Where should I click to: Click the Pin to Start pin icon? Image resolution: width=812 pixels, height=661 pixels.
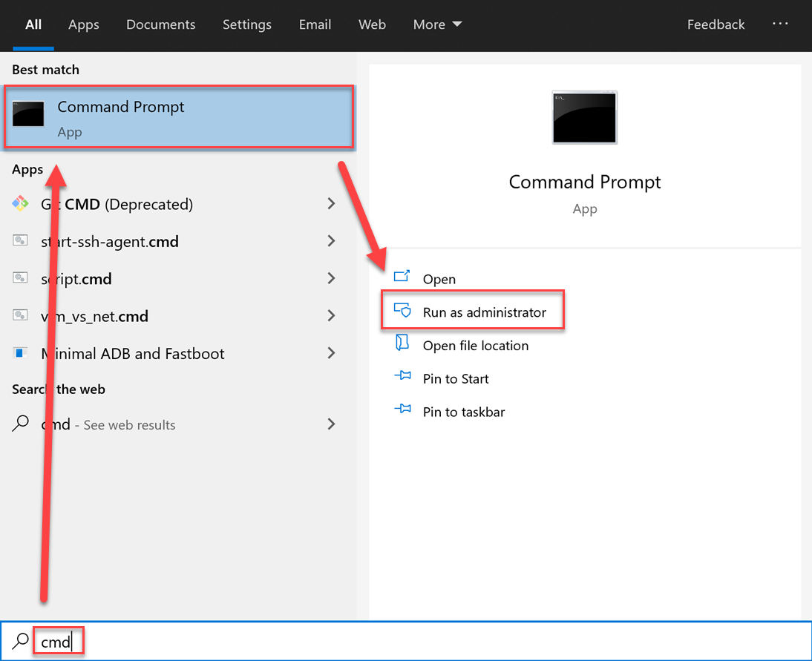(x=402, y=378)
